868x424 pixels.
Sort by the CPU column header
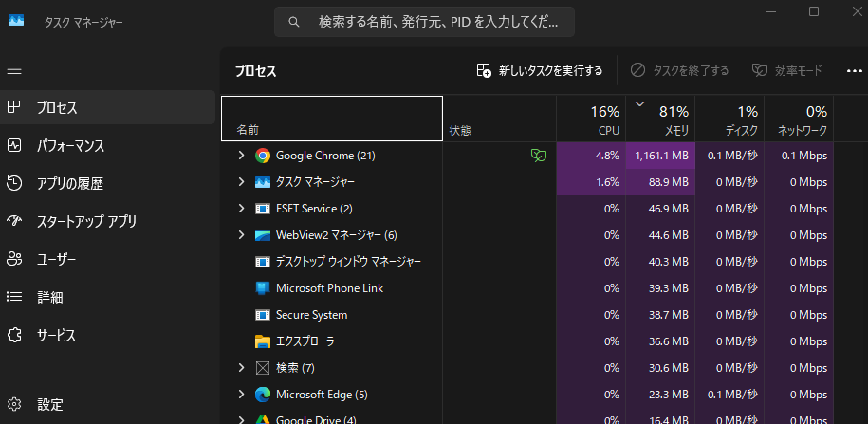coord(591,119)
